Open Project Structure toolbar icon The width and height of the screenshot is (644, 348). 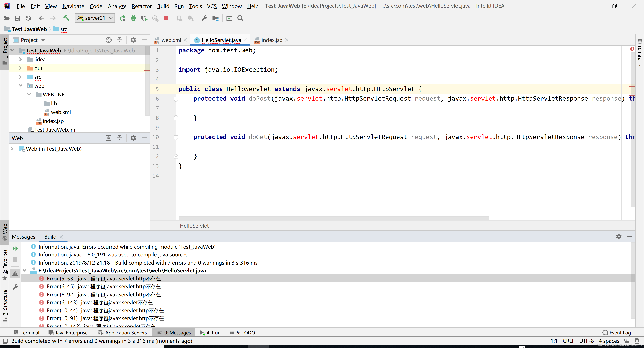(x=216, y=18)
